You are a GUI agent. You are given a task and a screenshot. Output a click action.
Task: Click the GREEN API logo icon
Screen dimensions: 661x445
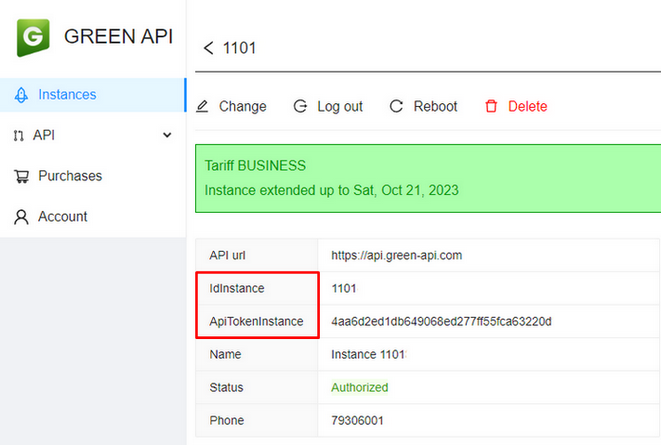34,37
